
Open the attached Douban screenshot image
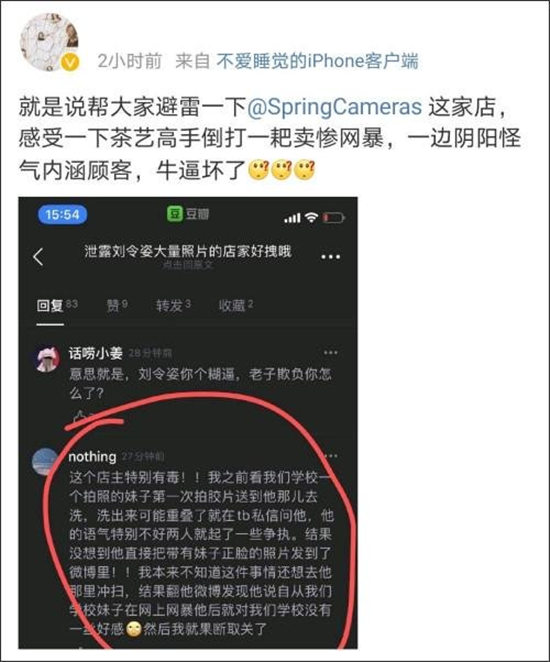click(188, 423)
